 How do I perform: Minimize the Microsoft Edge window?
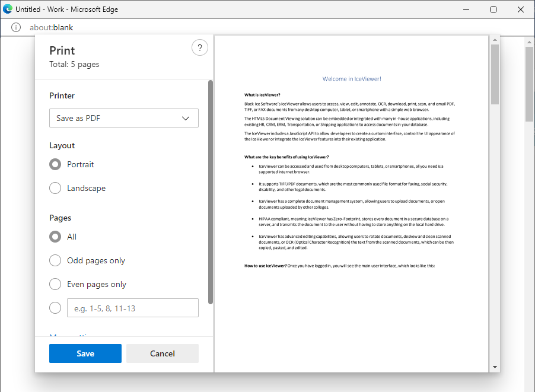tap(466, 9)
